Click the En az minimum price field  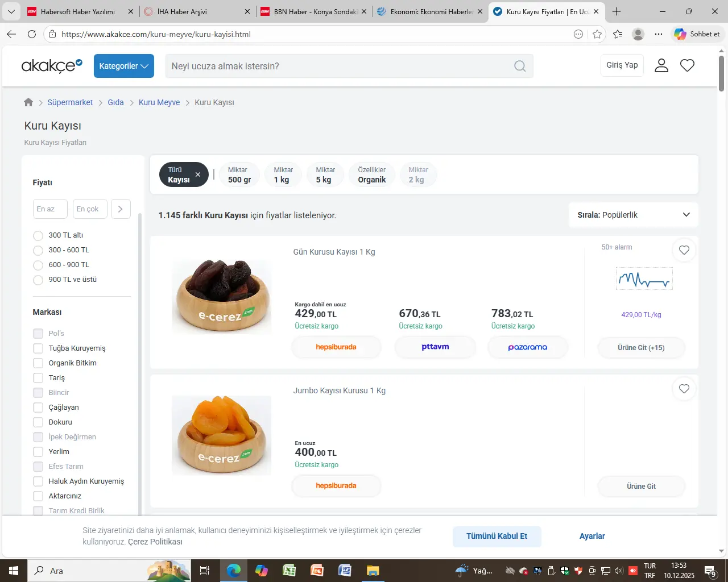[50, 209]
